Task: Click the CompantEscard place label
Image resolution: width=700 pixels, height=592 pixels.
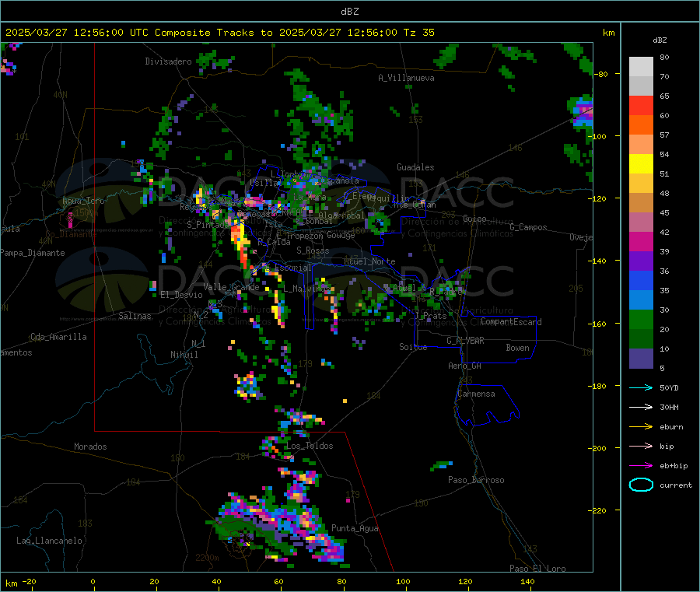Action: click(x=511, y=321)
